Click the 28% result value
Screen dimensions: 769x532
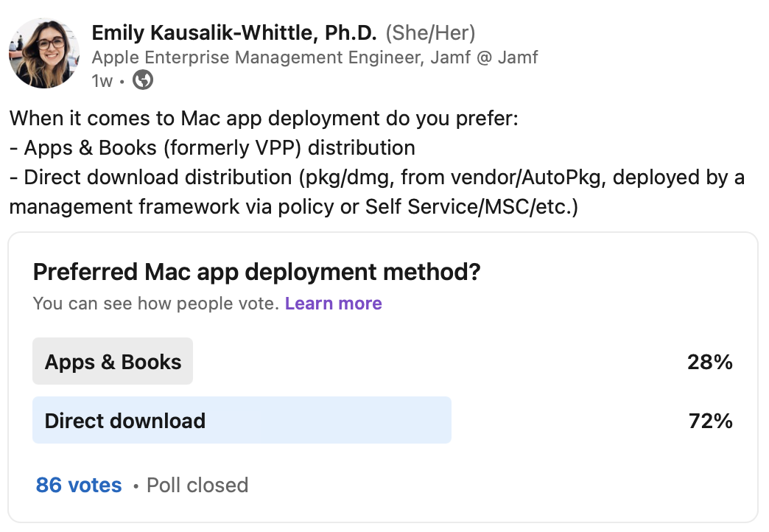click(710, 362)
